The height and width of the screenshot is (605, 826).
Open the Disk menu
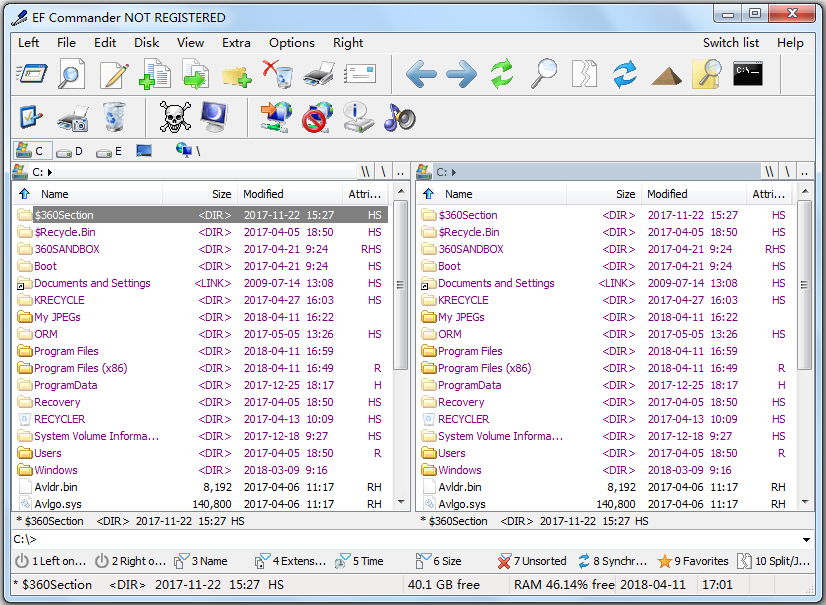146,43
